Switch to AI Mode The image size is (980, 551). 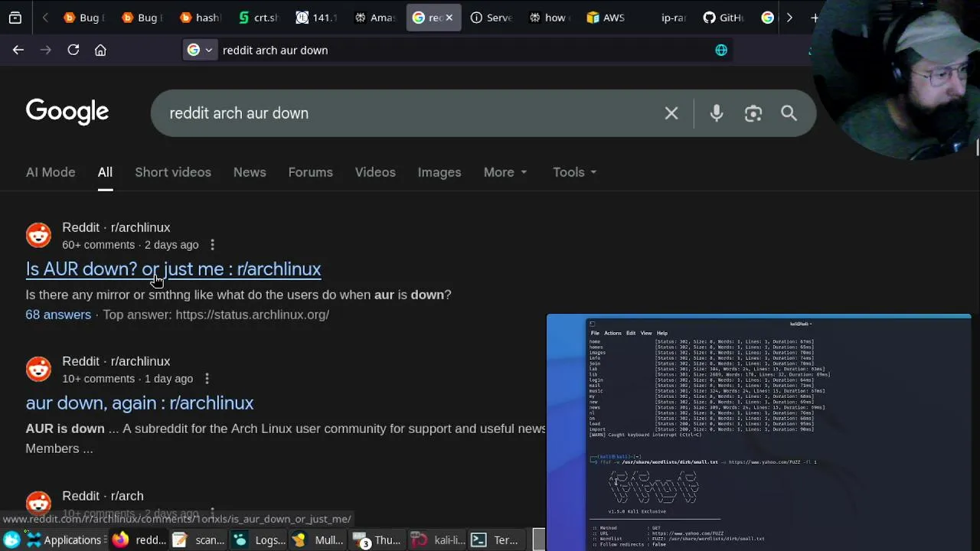pos(51,172)
